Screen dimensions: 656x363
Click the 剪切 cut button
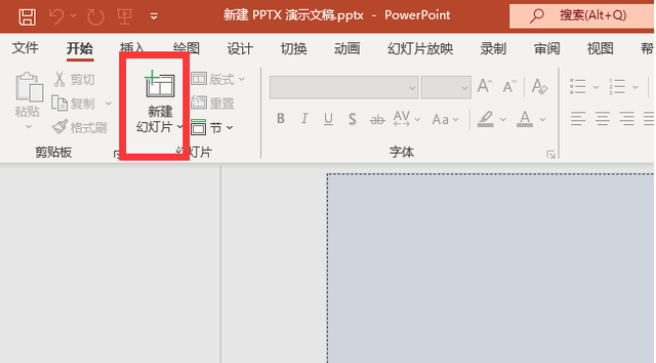(74, 79)
